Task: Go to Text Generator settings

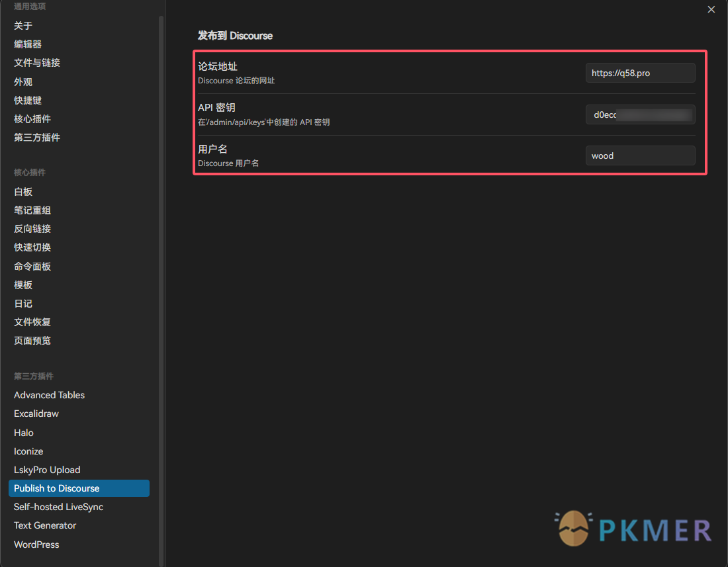Action: [x=45, y=525]
